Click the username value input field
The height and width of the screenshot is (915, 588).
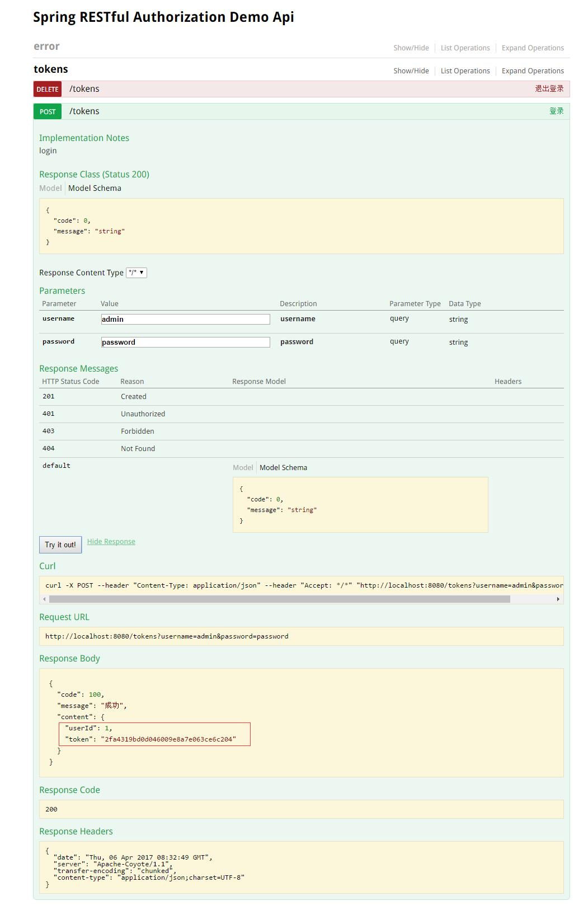point(186,319)
